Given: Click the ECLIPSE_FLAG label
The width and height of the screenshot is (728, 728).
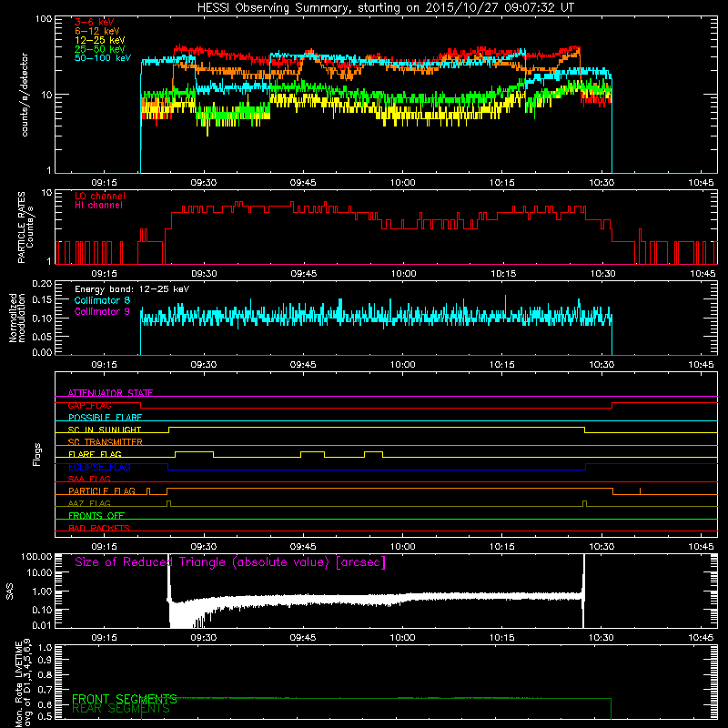Looking at the screenshot, I should click(x=99, y=467).
